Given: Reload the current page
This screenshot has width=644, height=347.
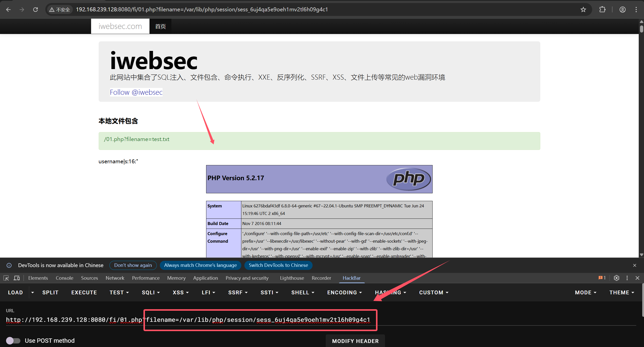Looking at the screenshot, I should pos(36,9).
